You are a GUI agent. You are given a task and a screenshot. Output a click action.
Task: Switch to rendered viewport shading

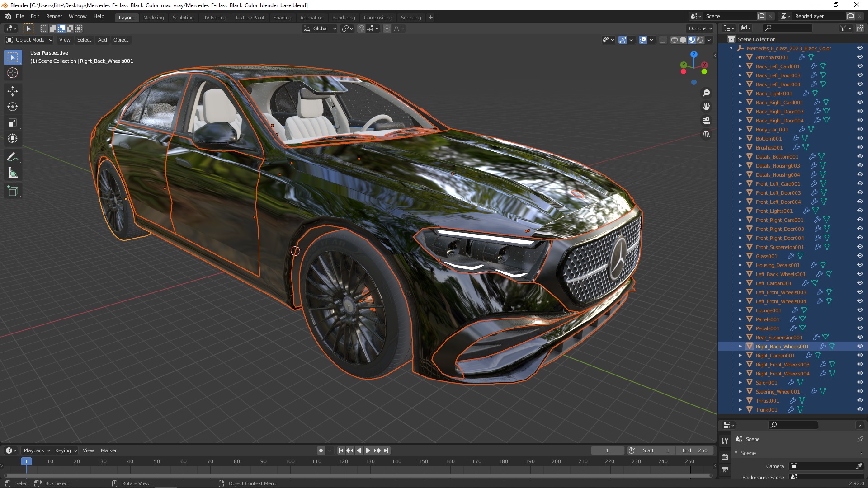coord(700,40)
